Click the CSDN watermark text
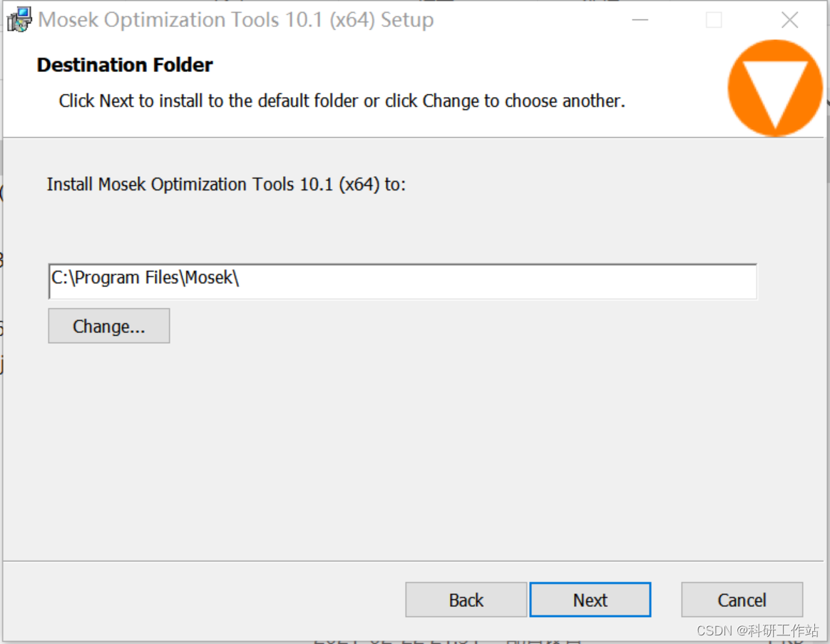Screen dimensions: 830x644 click(757, 630)
